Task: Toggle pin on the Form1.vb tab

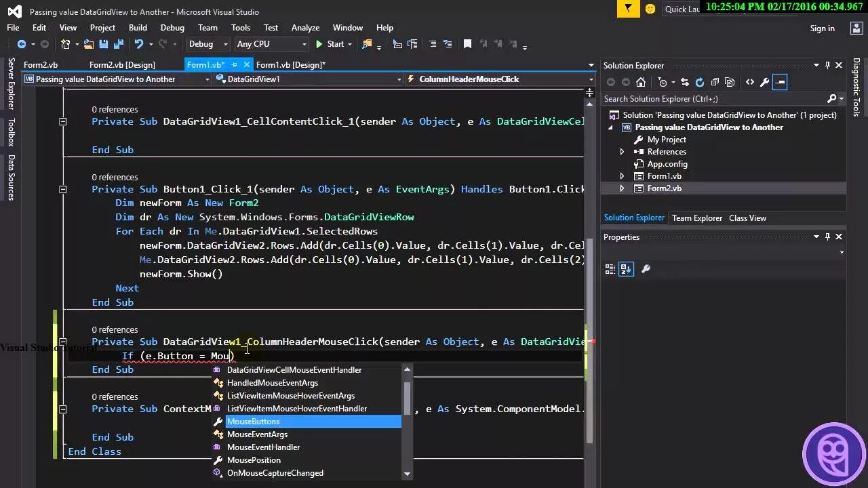Action: (235, 65)
